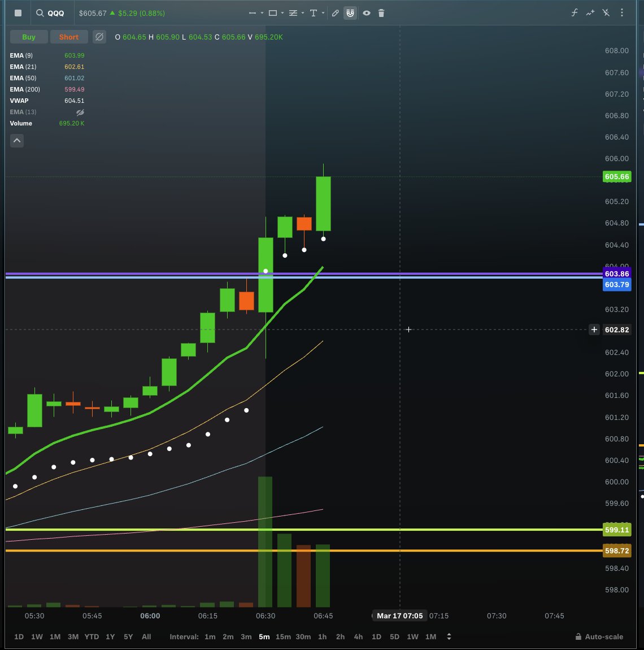Switch interval to 2m
644x650 pixels.
pos(228,637)
